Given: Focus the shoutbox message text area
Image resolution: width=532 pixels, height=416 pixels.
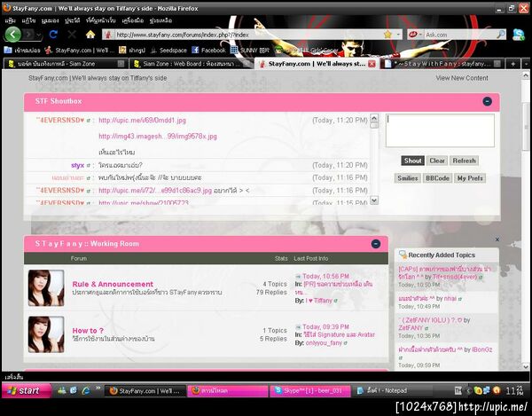Looking at the screenshot, I should pyautogui.click(x=440, y=130).
